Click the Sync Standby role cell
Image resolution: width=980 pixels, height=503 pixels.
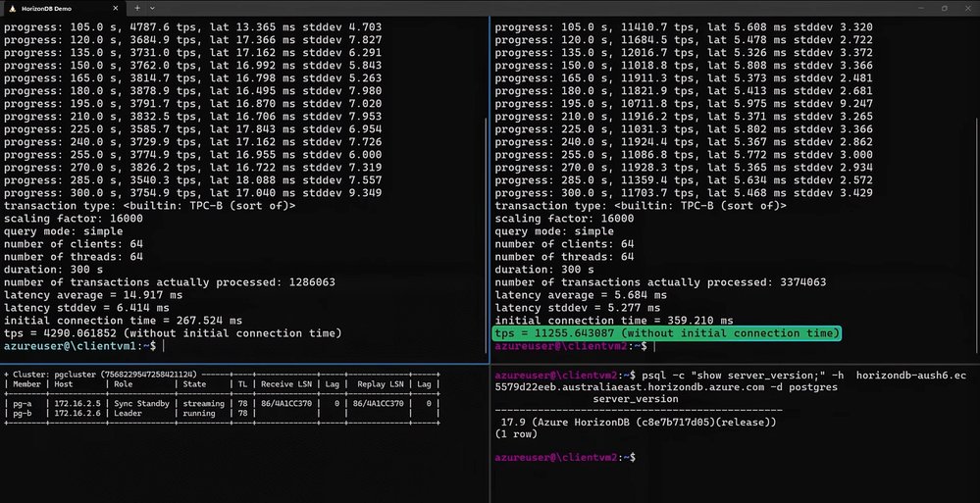141,404
